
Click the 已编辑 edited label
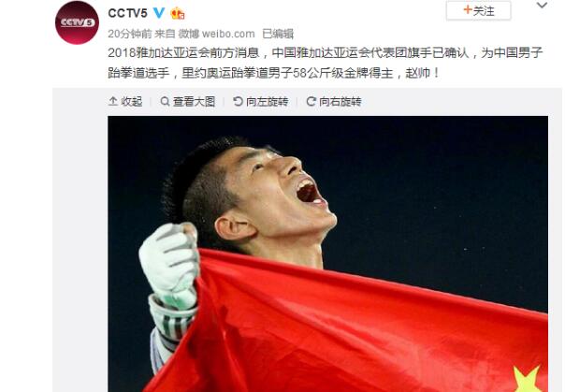tap(278, 34)
